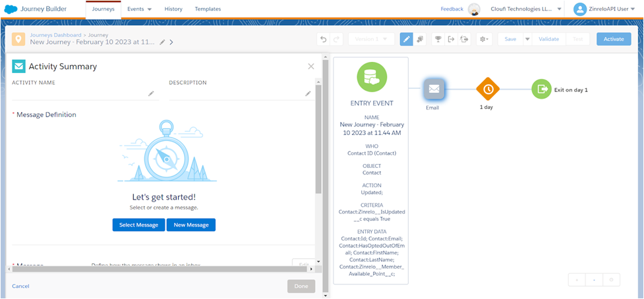The image size is (644, 299).
Task: Open the Journeys tab
Action: [103, 9]
